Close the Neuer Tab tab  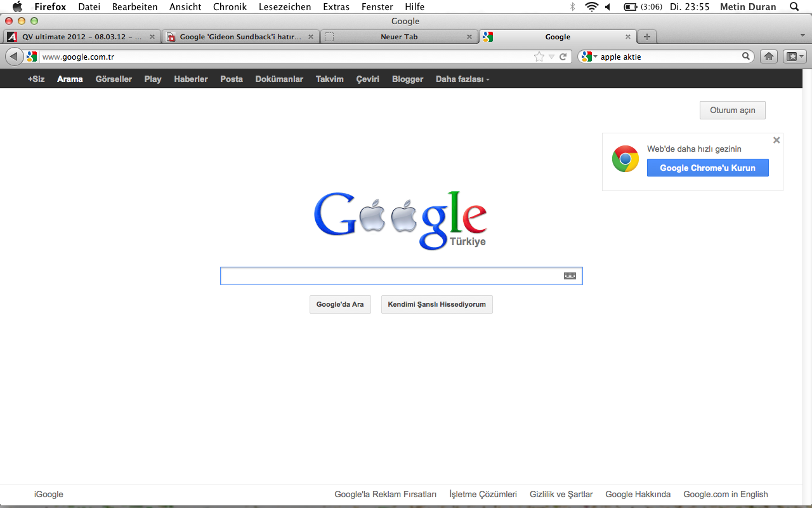pos(469,37)
